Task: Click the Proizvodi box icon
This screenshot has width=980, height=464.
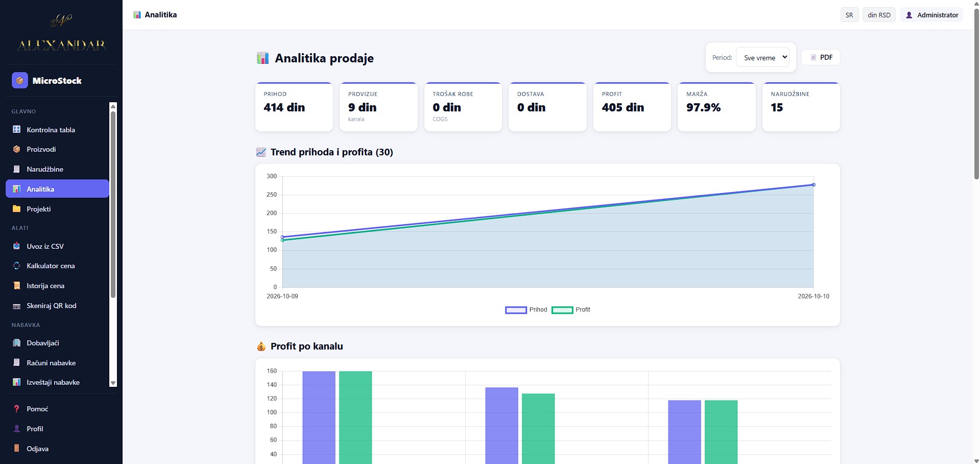Action: pos(17,149)
